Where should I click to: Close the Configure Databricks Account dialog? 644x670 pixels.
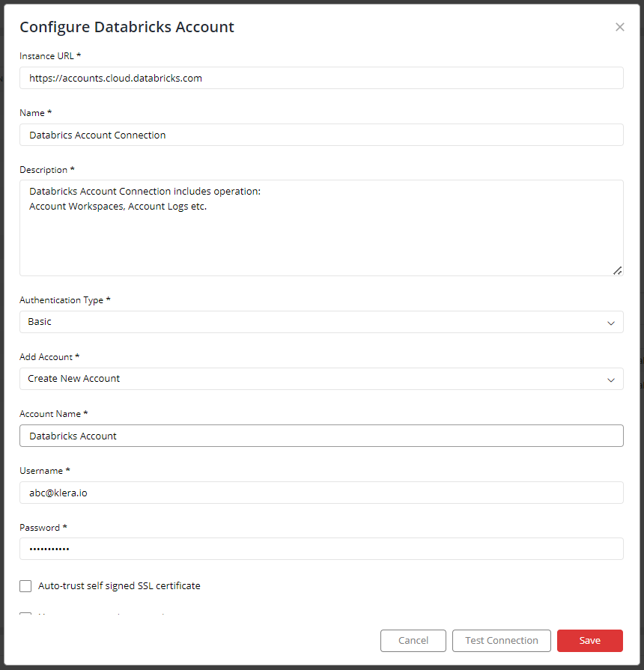619,27
